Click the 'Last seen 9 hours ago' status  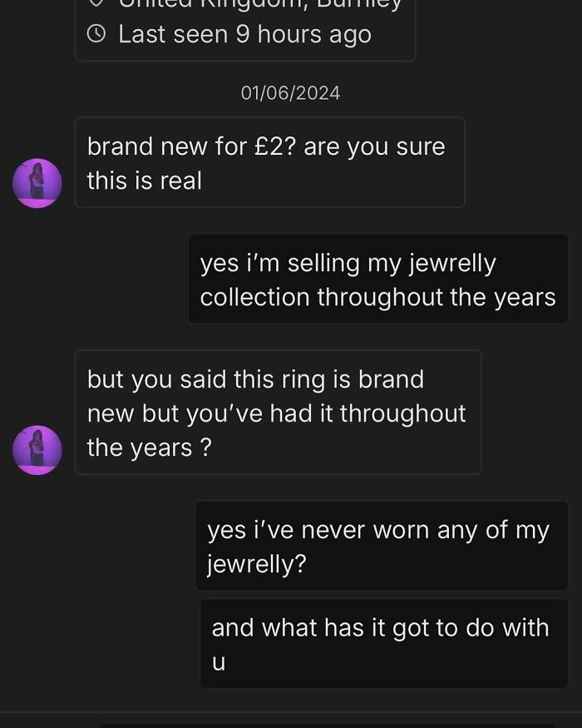tap(244, 34)
